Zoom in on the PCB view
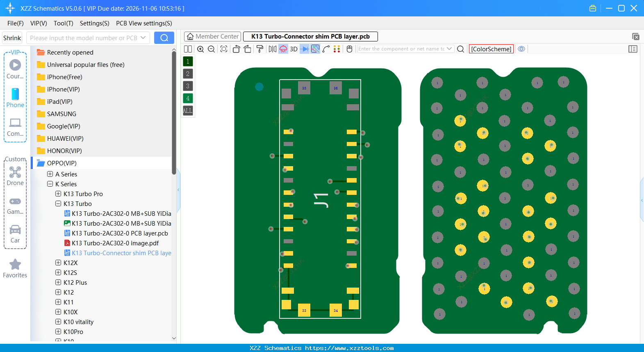The height and width of the screenshot is (352, 644). pos(200,49)
